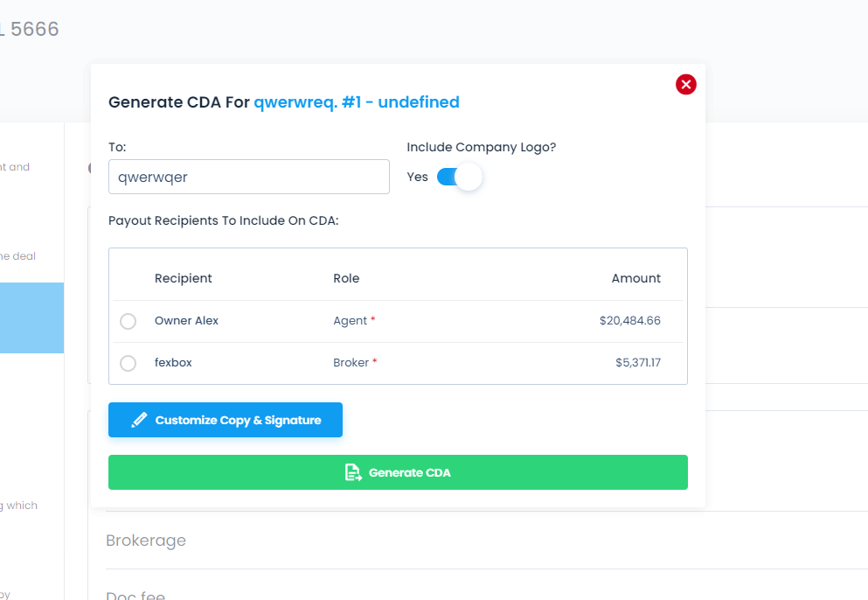Click the fexbox recipient name
The width and height of the screenshot is (868, 600).
(x=173, y=363)
